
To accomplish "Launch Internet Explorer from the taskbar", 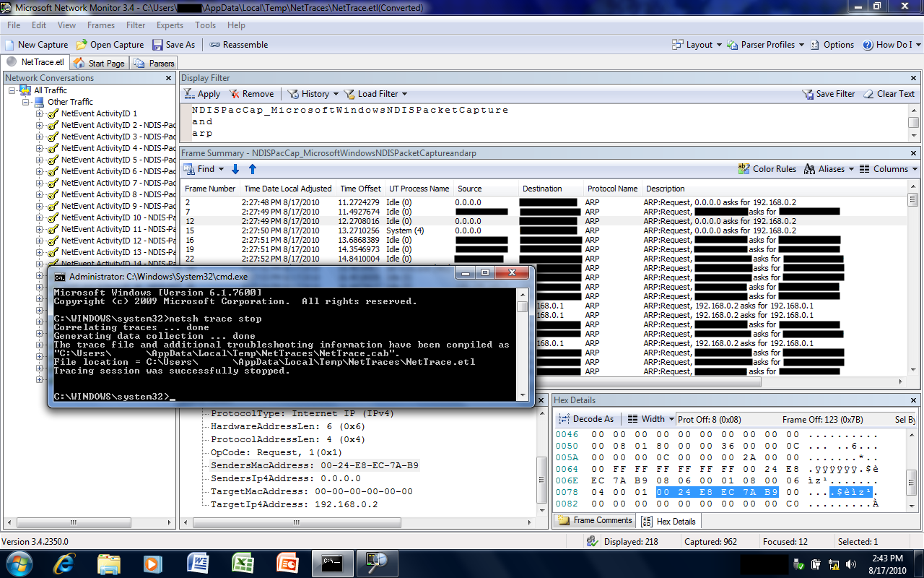I will tap(65, 563).
